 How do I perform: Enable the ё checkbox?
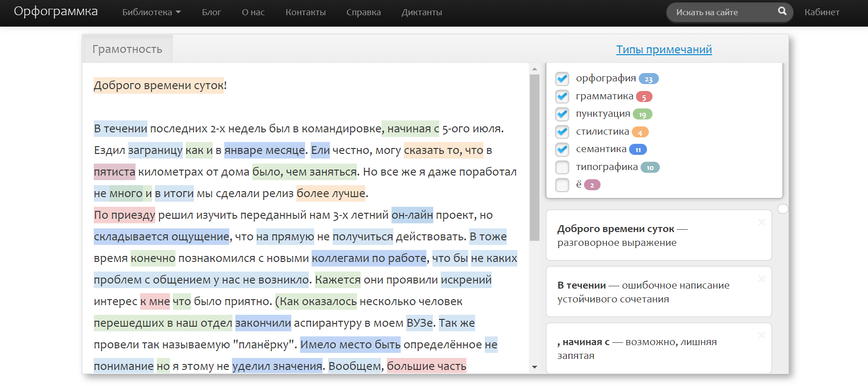tap(562, 185)
